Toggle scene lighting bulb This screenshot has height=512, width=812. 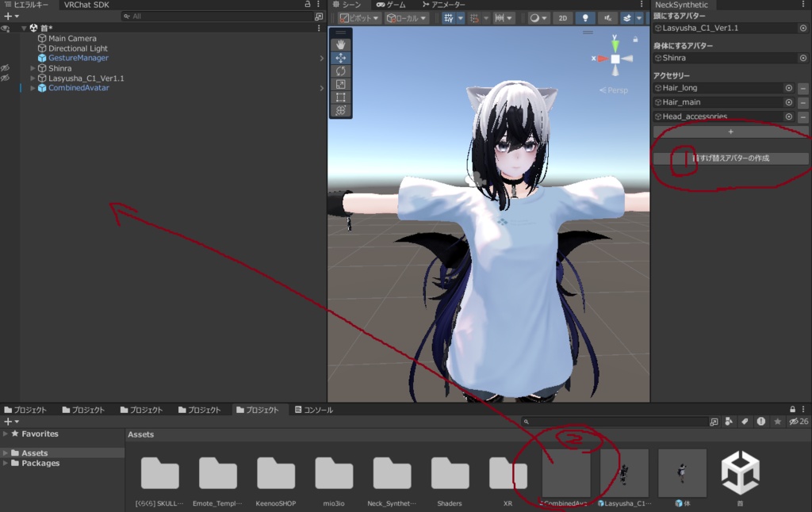tap(585, 18)
